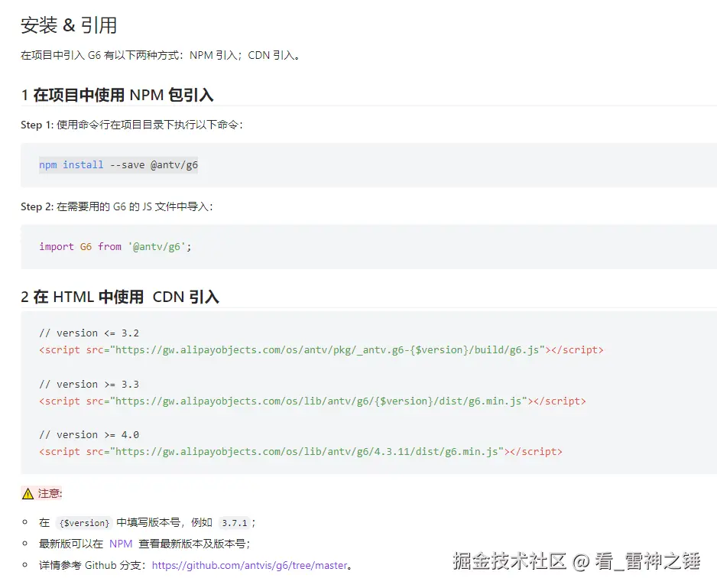Click the Step 1 instruction text
Image resolution: width=717 pixels, height=588 pixels.
(131, 125)
